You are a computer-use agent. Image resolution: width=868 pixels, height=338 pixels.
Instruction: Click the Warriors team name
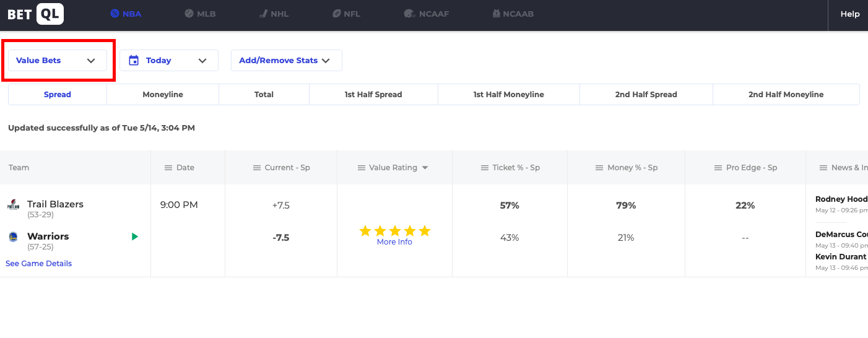click(x=48, y=236)
